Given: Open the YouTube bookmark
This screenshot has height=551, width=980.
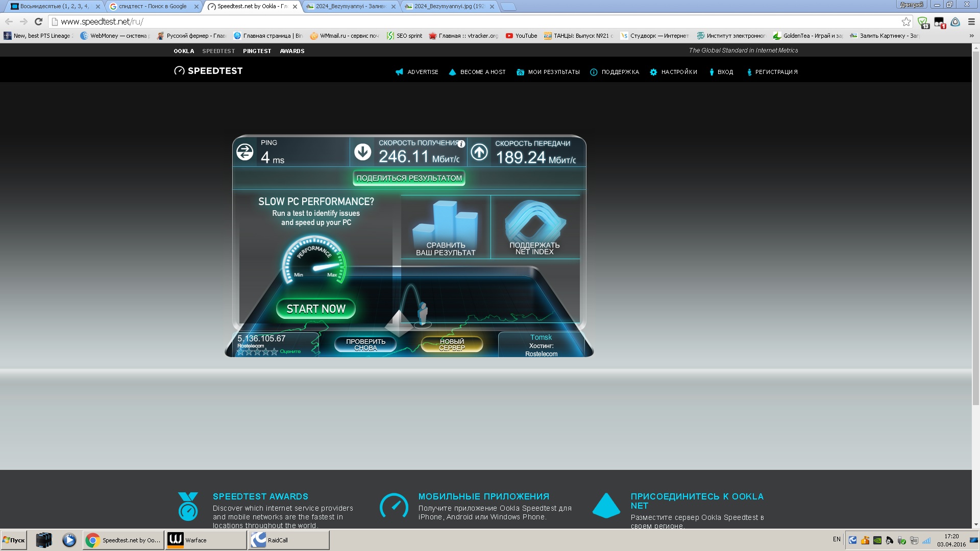Looking at the screenshot, I should 522,36.
